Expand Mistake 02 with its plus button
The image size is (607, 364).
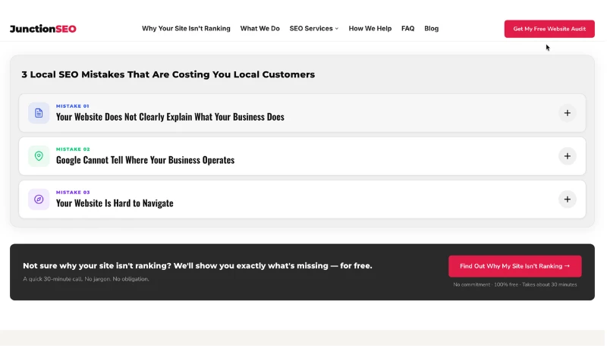coord(567,156)
